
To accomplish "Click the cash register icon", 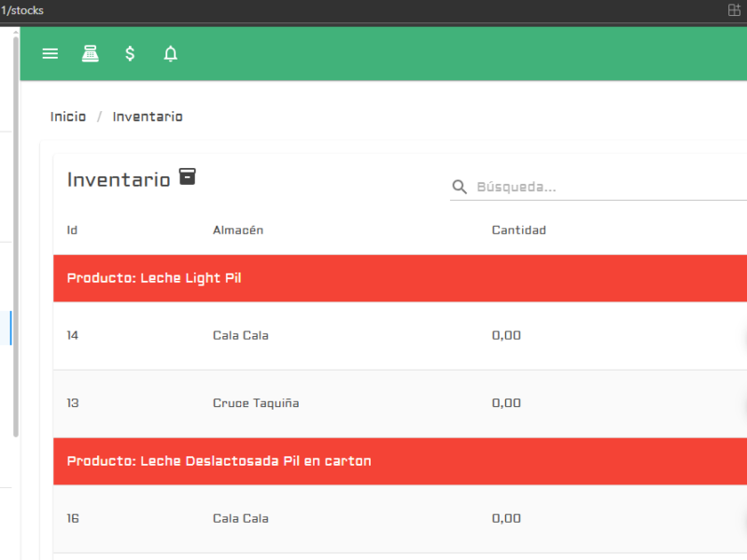I will (90, 54).
